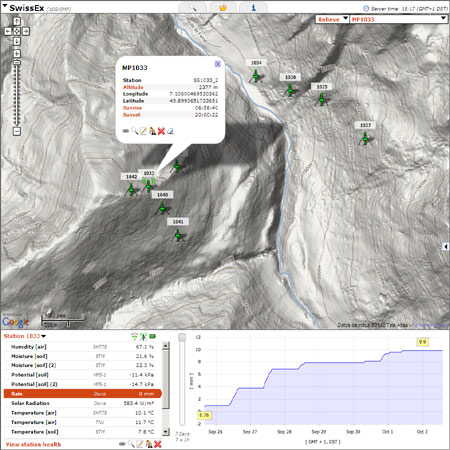The image size is (450, 450).
Task: Select the Temperature [soil] row
Action: [x=83, y=432]
